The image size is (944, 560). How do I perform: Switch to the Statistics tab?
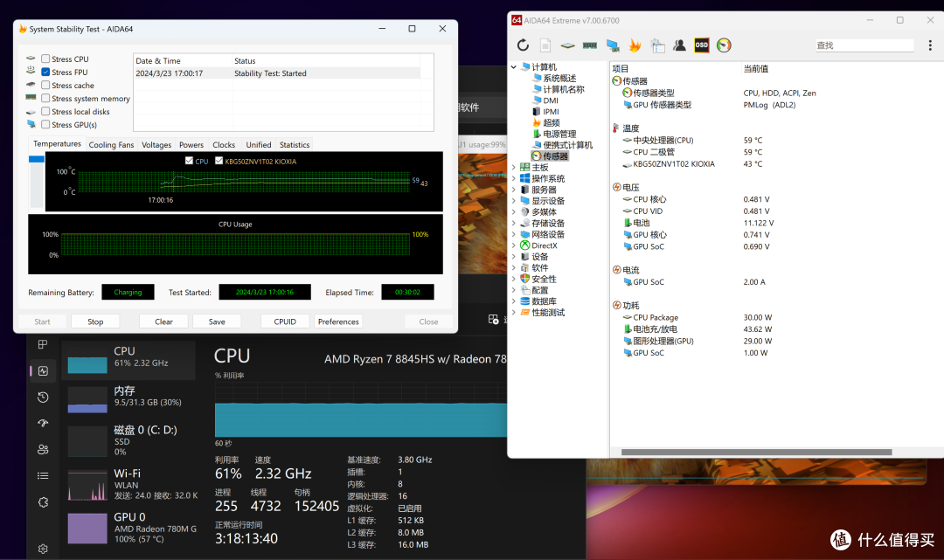tap(295, 145)
